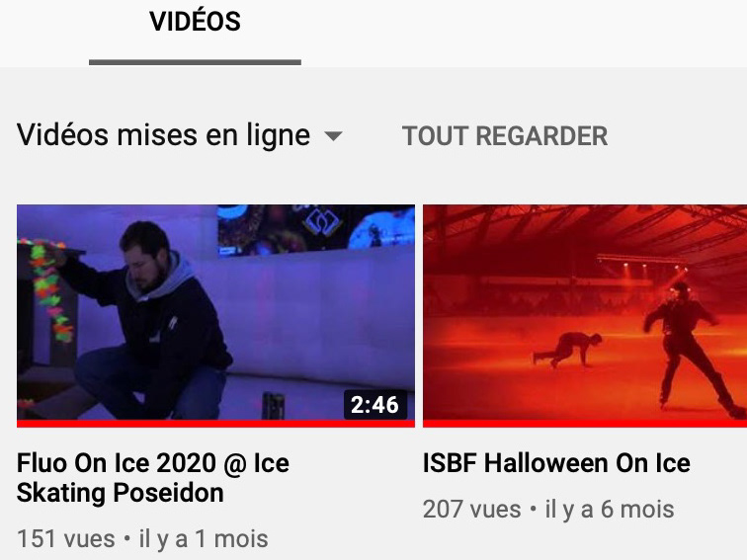Click the 2:46 duration badge
This screenshot has width=747, height=560.
[374, 405]
